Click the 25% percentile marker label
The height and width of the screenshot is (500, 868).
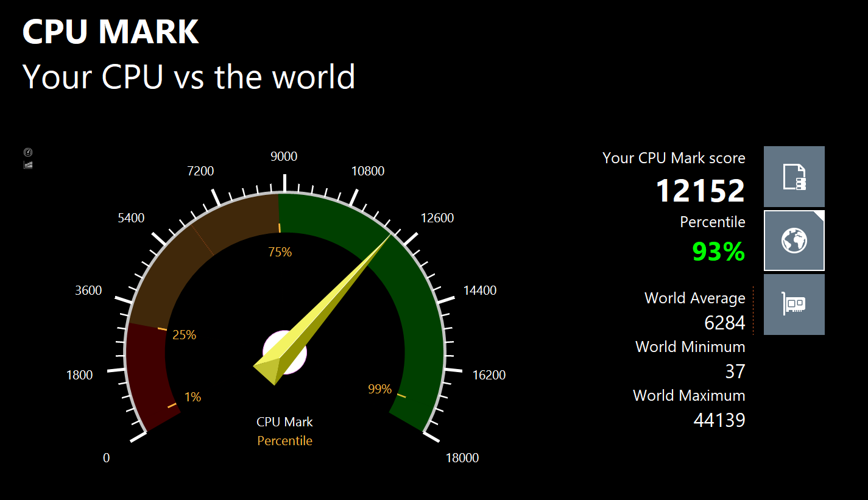tap(184, 335)
